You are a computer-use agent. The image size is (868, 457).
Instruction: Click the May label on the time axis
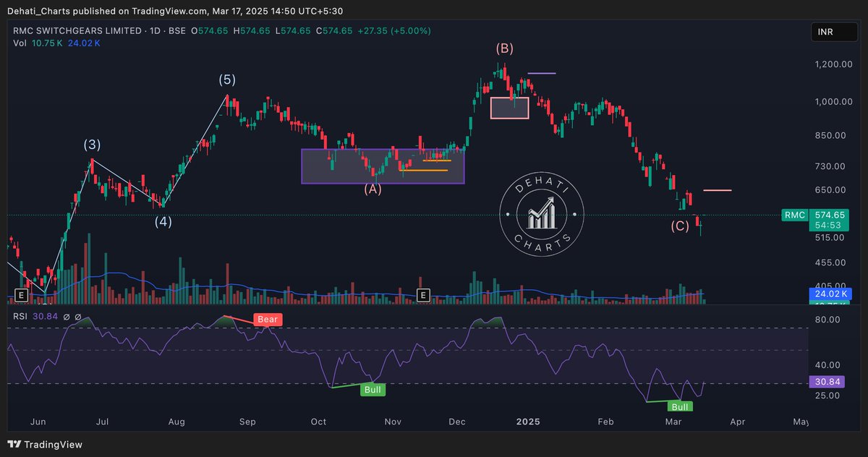click(801, 421)
